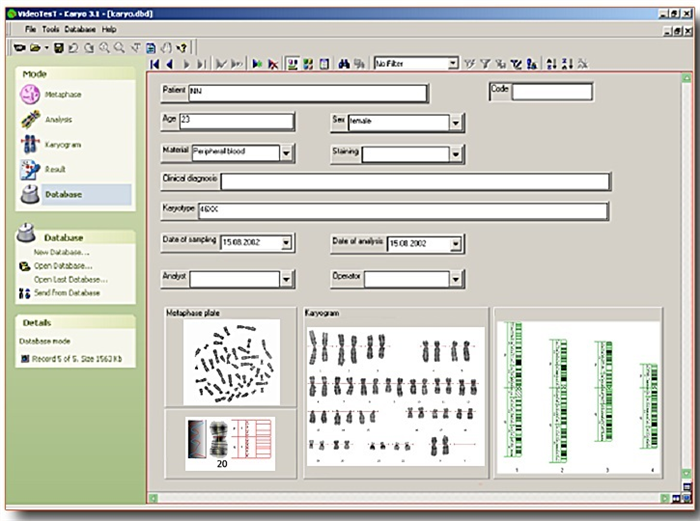The image size is (700, 521).
Task: Open the No Filter dropdown
Action: click(x=453, y=64)
